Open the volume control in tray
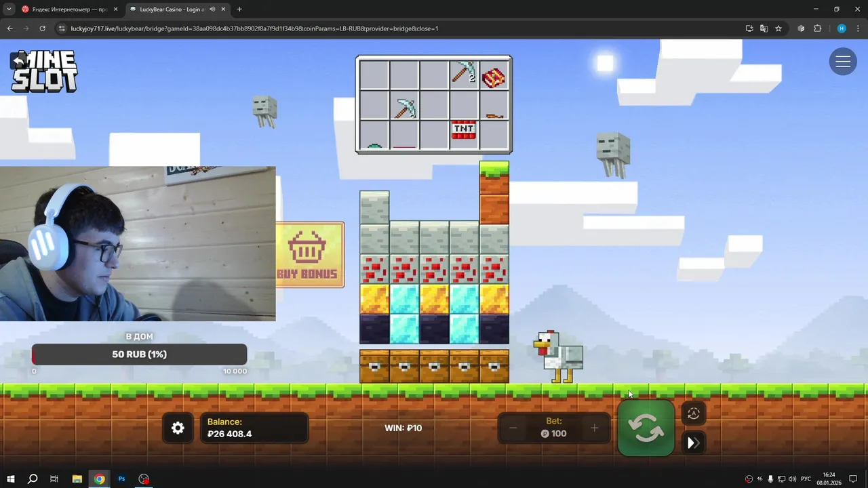Screen dimensions: 868x488 (793, 479)
